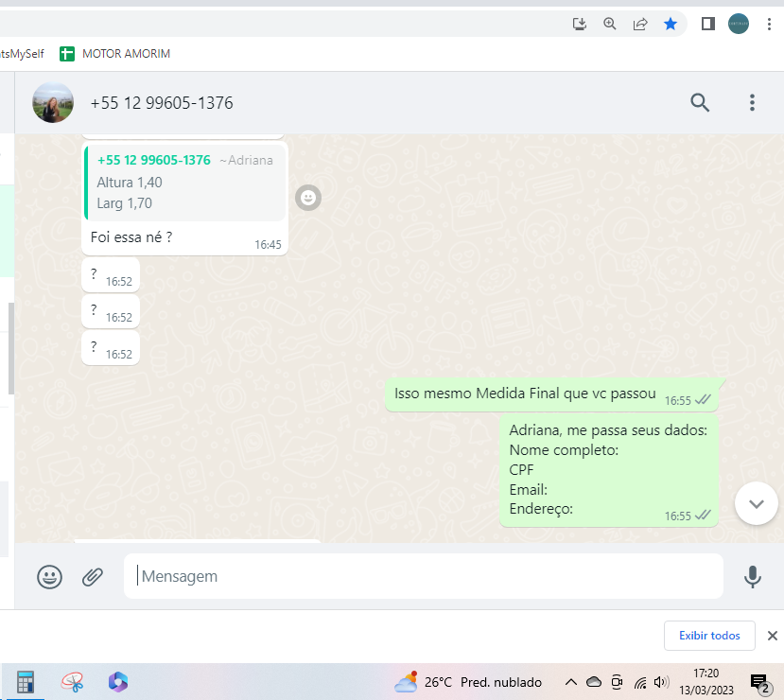Open the weather widget 26°C Pred. nublado
This screenshot has width=784, height=700.
click(468, 682)
